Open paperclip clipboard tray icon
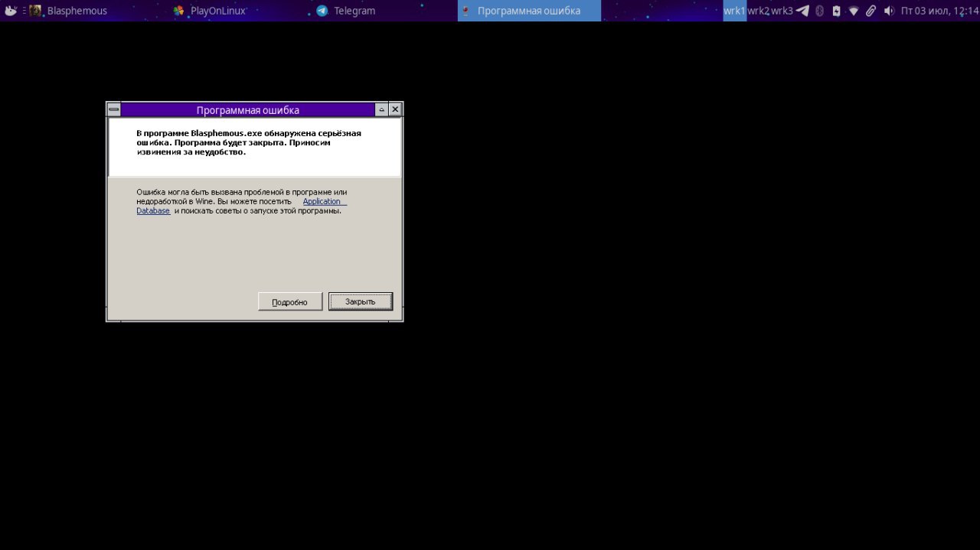The width and height of the screenshot is (980, 550). (871, 11)
